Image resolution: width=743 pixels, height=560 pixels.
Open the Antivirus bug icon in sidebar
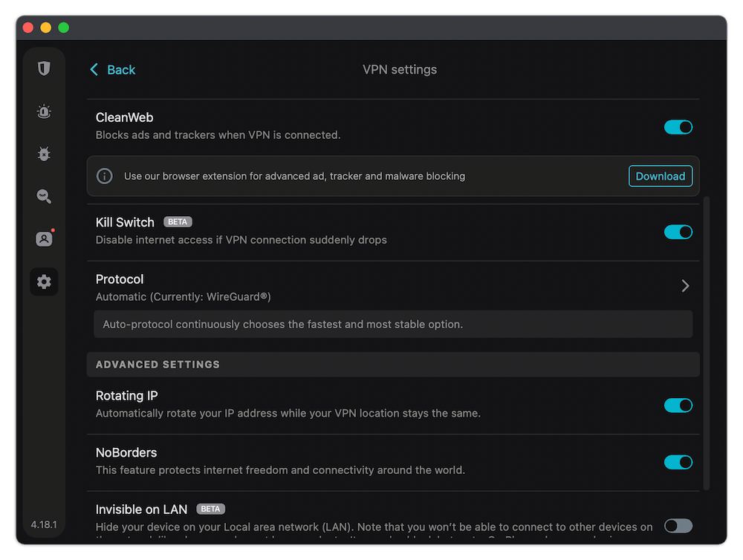44,154
